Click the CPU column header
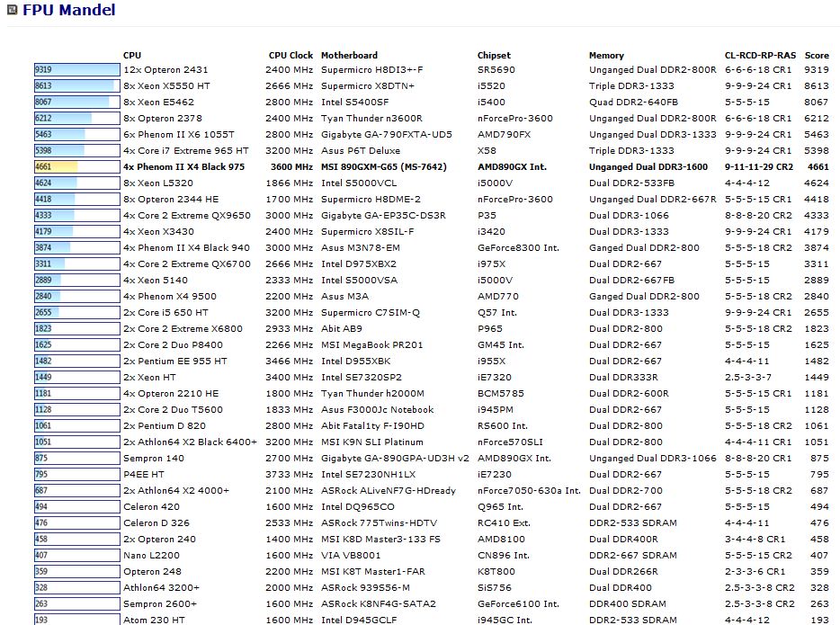The height and width of the screenshot is (625, 840). point(132,55)
